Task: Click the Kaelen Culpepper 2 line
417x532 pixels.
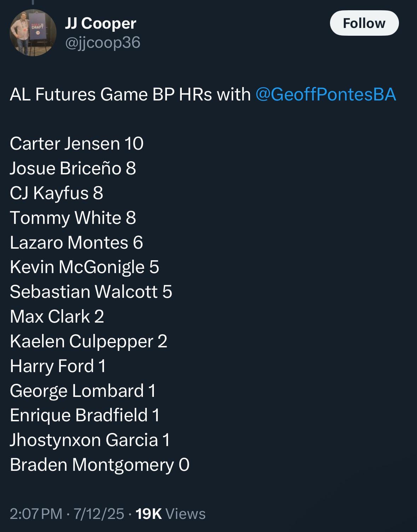Action: click(88, 341)
